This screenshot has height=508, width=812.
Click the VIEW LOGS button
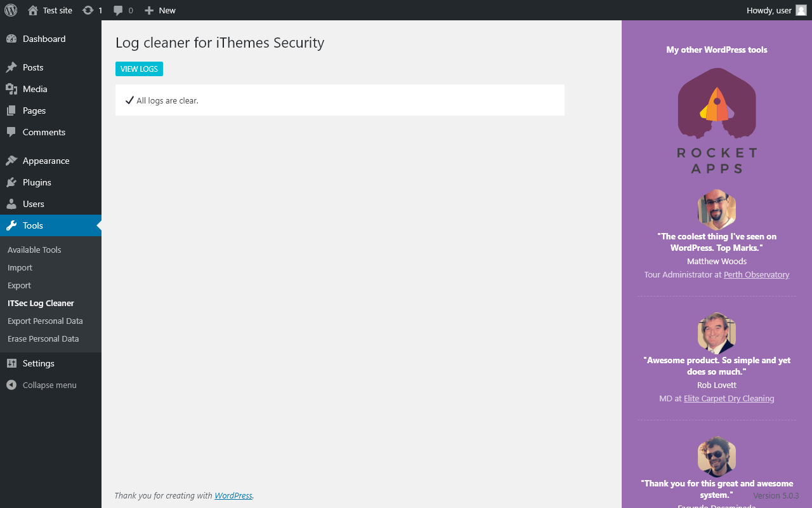[139, 69]
